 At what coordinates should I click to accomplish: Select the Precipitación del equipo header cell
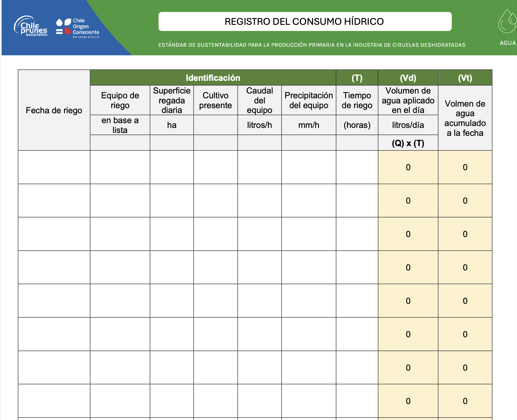click(x=309, y=100)
